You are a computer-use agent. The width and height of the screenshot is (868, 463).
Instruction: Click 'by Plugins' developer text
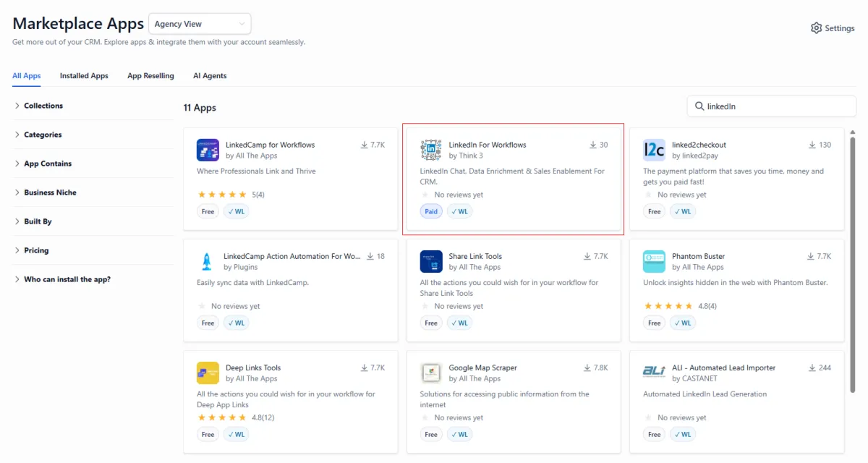click(241, 267)
